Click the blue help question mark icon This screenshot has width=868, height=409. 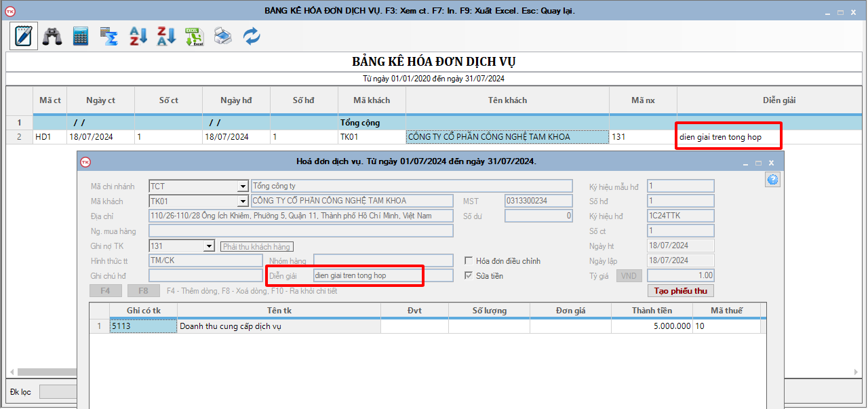point(772,179)
